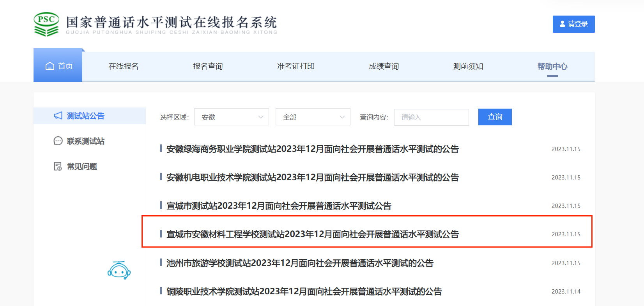
Task: Select the 准考证打印 tab
Action: [x=296, y=66]
